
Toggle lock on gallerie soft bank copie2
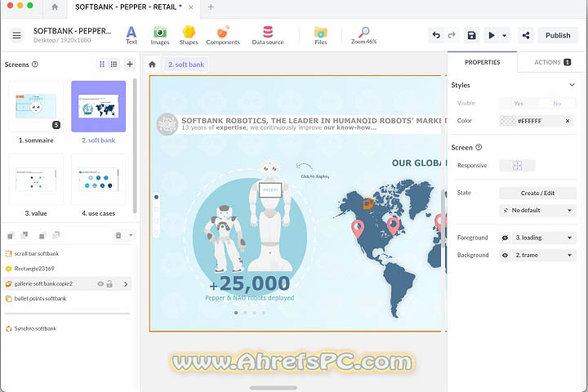pos(109,284)
